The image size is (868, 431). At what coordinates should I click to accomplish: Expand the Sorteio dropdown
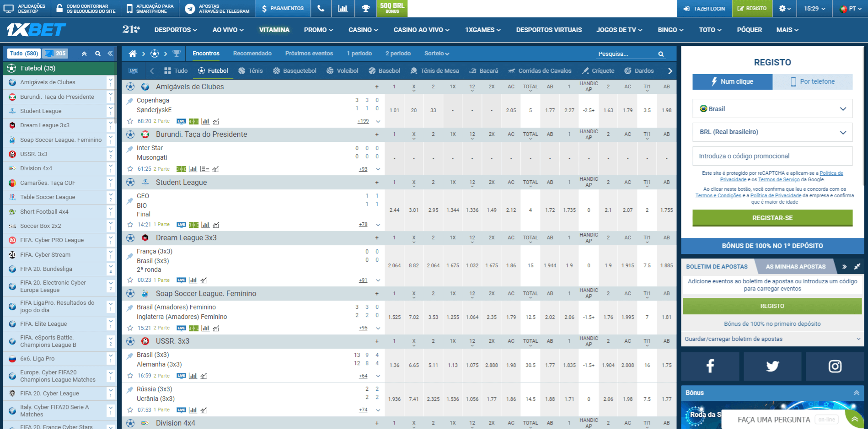pos(436,54)
